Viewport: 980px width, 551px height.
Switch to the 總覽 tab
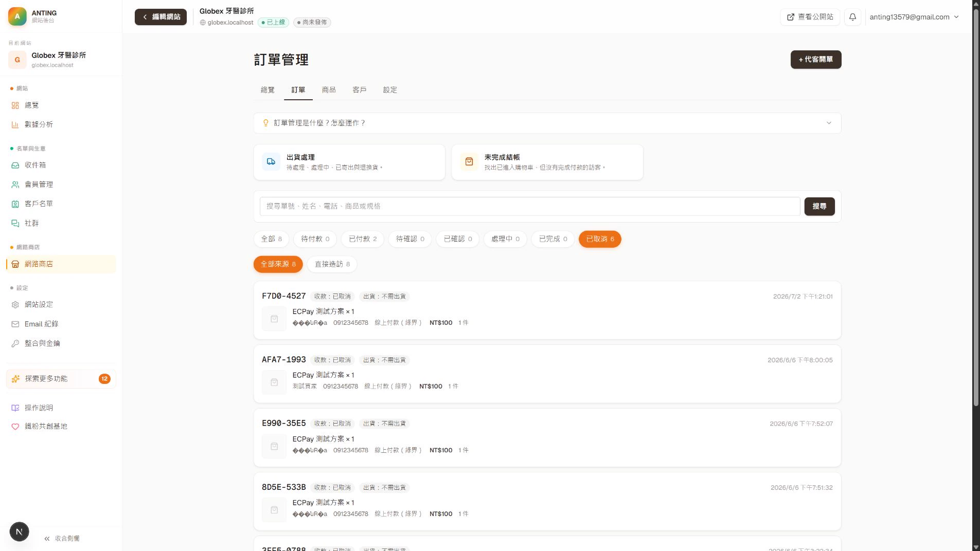click(268, 90)
